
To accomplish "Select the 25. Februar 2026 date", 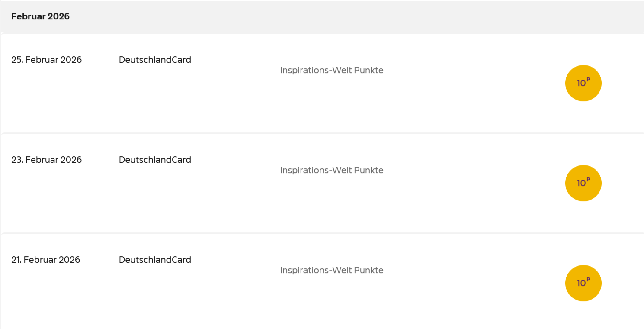I will tap(46, 60).
